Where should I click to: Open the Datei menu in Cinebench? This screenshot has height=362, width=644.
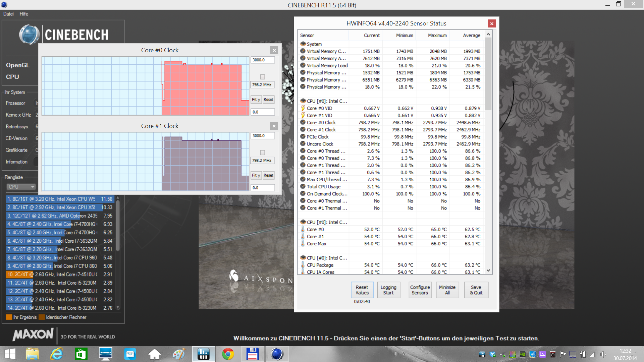[x=8, y=14]
